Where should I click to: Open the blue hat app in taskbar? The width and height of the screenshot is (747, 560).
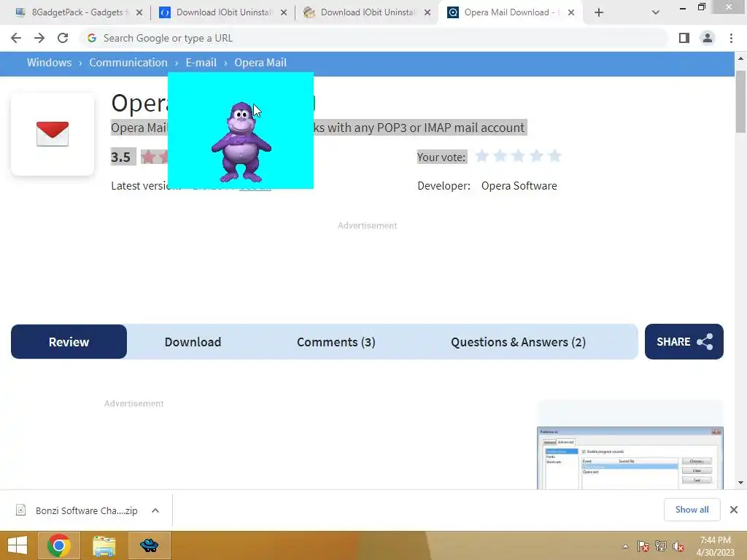click(149, 545)
